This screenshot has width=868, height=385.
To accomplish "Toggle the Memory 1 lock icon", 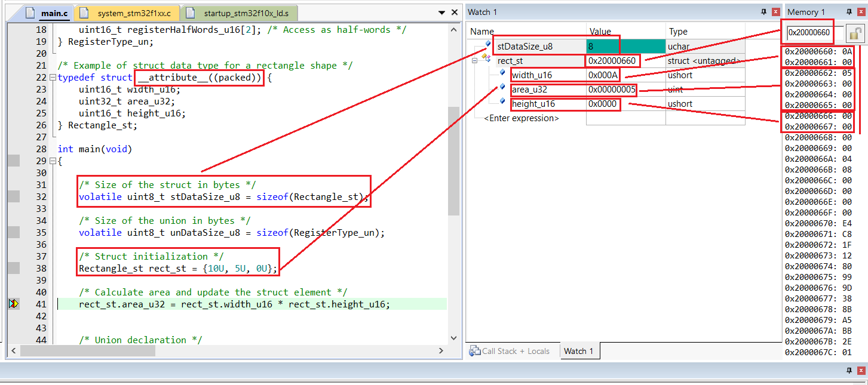I will coord(855,33).
